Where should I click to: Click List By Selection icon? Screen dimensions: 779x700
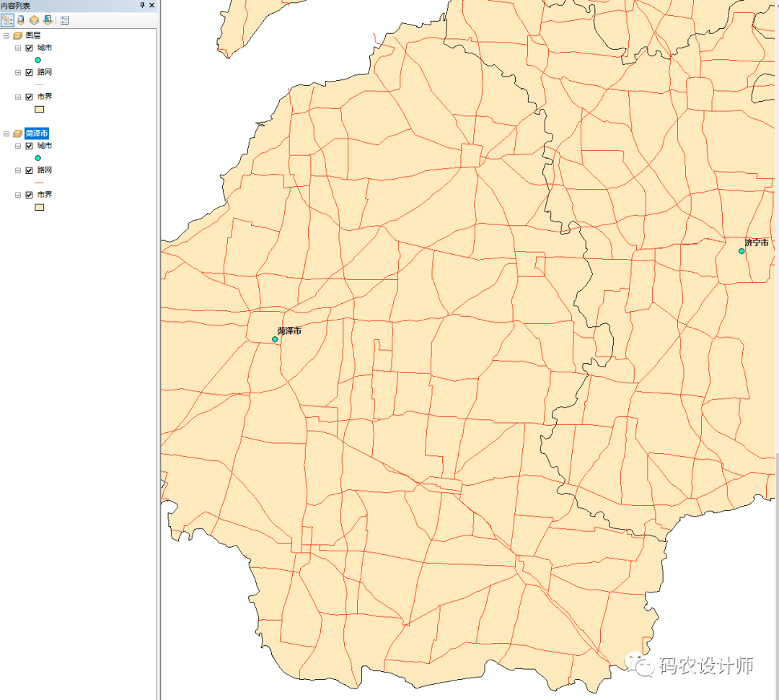[x=47, y=20]
